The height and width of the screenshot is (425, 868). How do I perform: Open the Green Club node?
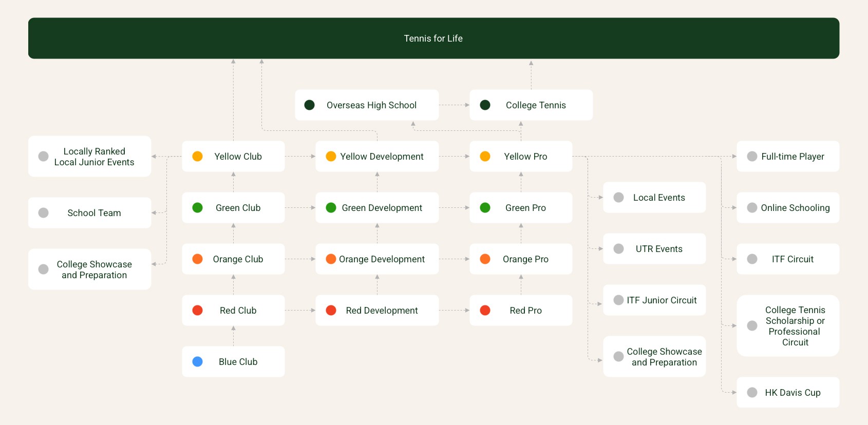233,207
